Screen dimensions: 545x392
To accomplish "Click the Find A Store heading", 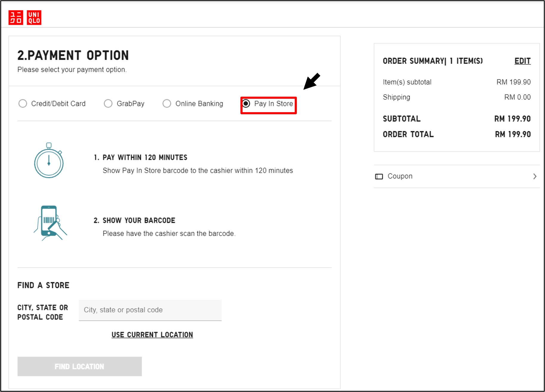I will (x=43, y=285).
